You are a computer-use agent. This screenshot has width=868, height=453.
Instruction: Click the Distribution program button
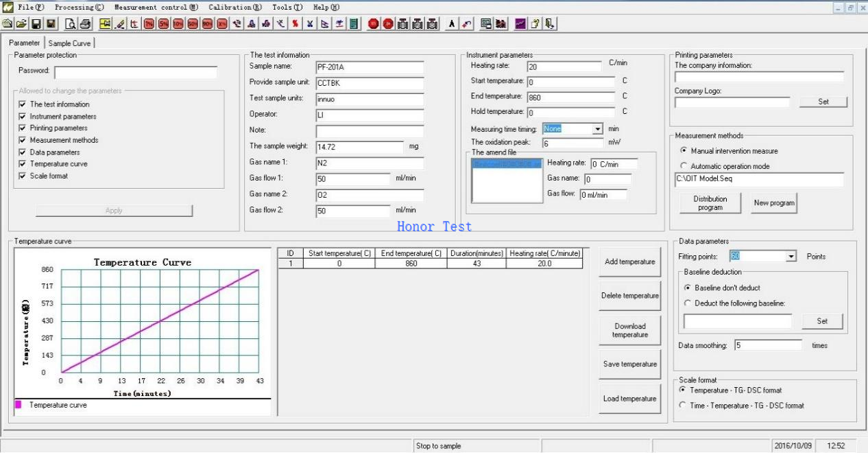click(710, 203)
